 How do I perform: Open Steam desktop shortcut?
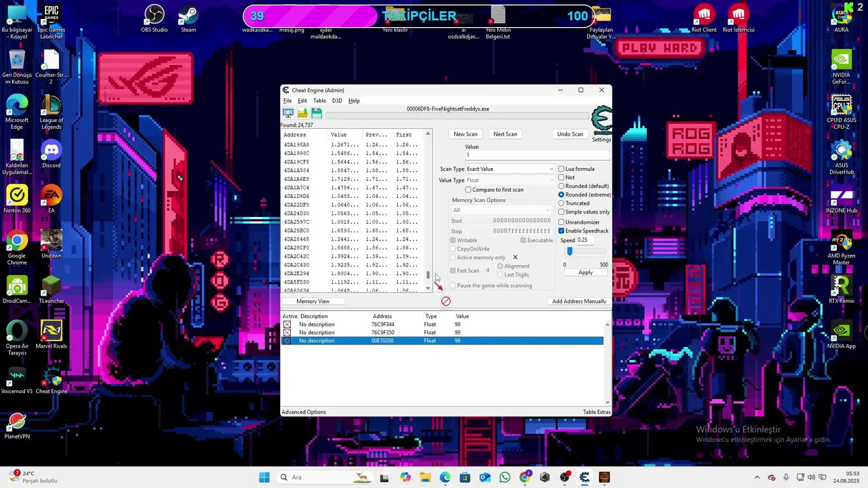pyautogui.click(x=189, y=19)
